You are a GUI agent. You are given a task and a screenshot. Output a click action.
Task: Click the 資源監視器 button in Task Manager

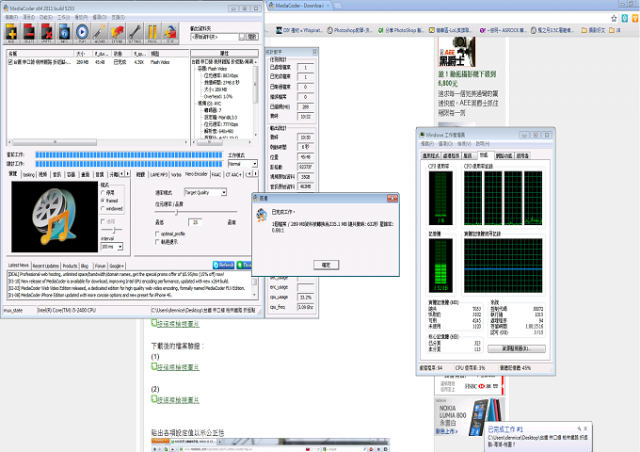(516, 348)
